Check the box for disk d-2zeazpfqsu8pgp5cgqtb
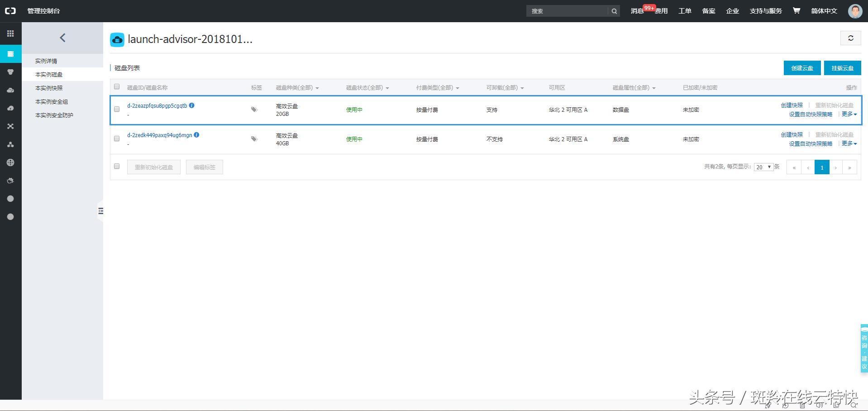The width and height of the screenshot is (868, 411). 117,109
